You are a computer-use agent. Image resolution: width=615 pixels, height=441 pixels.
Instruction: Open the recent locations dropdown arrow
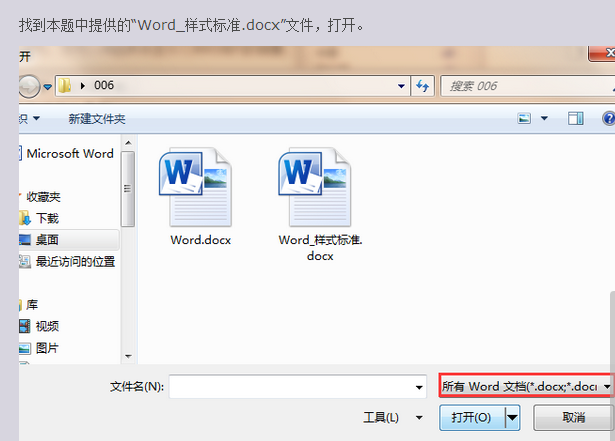47,87
